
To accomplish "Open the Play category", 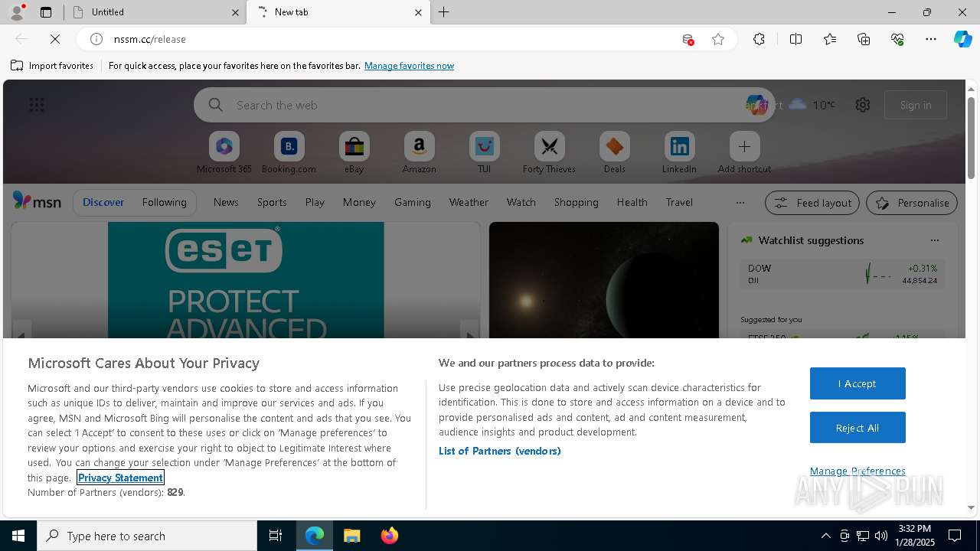I will (315, 202).
